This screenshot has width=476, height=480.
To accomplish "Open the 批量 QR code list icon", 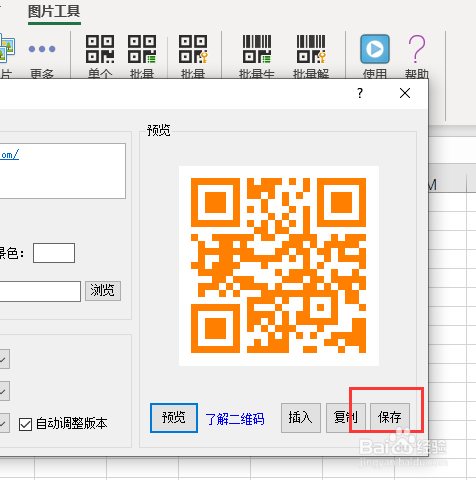I will [142, 49].
